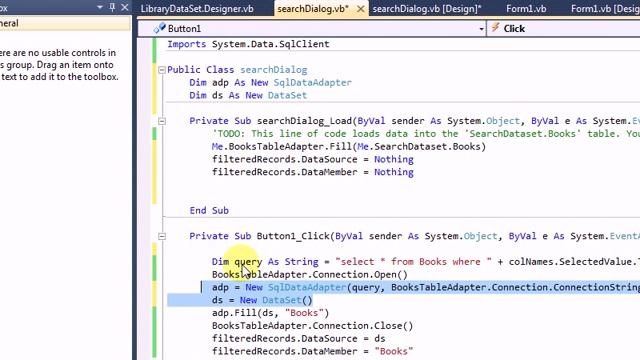The width and height of the screenshot is (640, 360).
Task: Click the filteredRecords.DataSource = ds line
Action: pos(298,338)
